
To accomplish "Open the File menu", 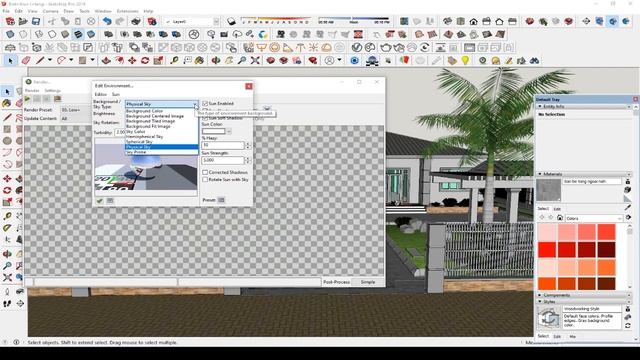I will click(x=6, y=11).
